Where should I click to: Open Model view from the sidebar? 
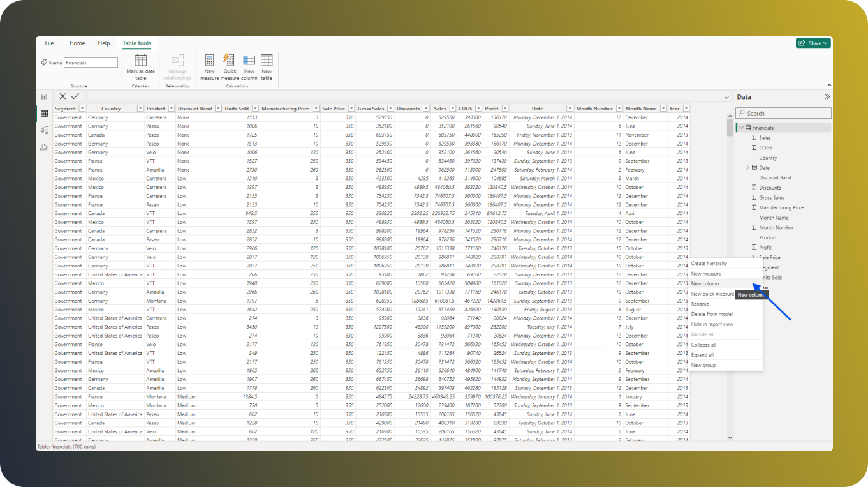point(44,130)
